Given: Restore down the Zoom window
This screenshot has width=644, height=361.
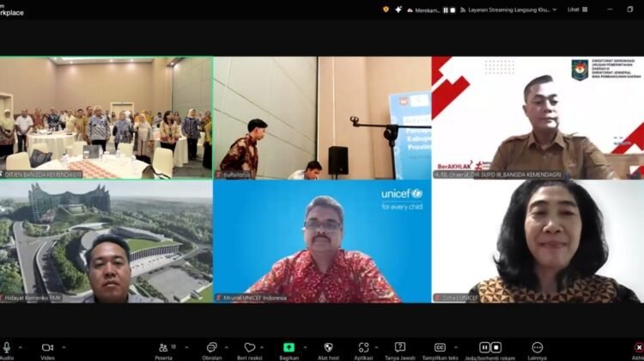Looking at the screenshot, I should point(630,9).
